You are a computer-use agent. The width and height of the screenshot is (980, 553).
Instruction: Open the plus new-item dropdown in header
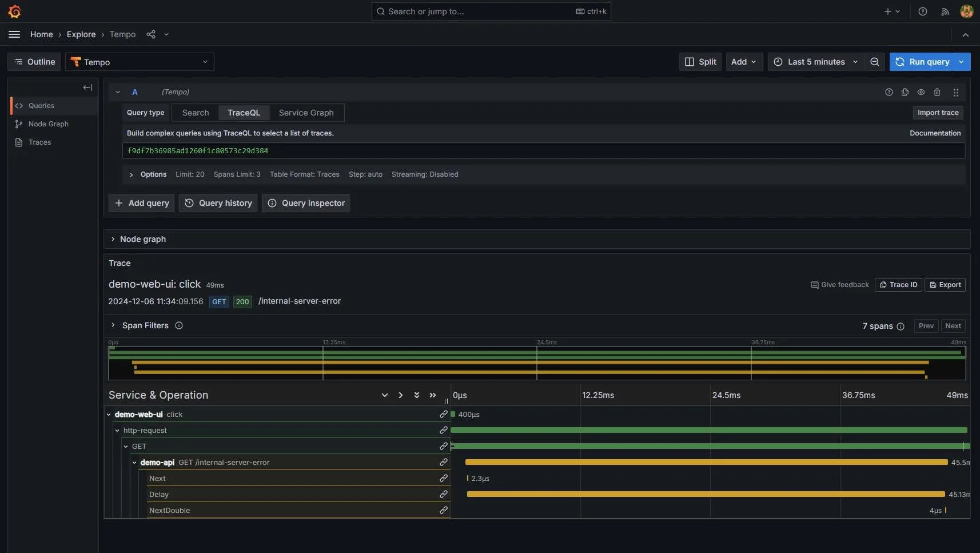pyautogui.click(x=892, y=11)
